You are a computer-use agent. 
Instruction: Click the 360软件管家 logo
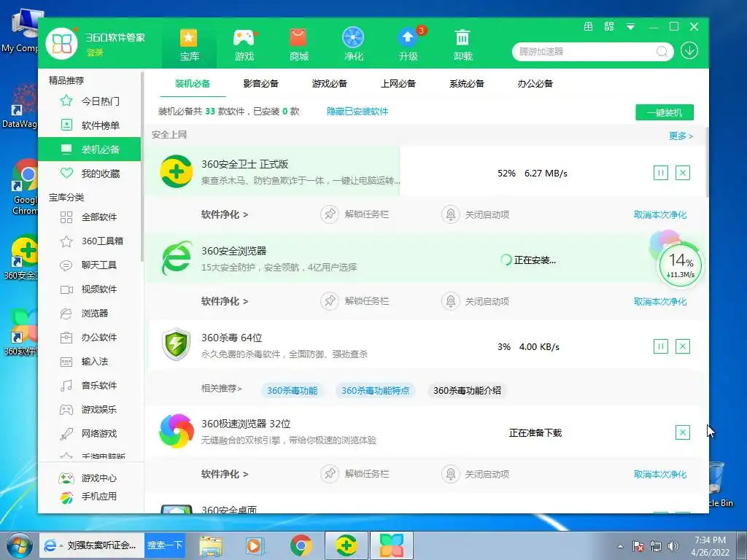pyautogui.click(x=61, y=43)
